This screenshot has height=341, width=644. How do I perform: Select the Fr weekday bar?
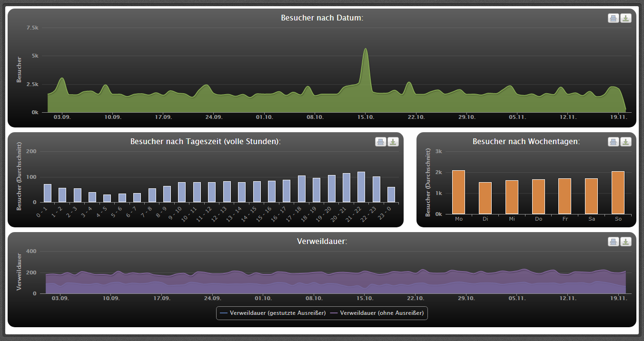pyautogui.click(x=565, y=196)
